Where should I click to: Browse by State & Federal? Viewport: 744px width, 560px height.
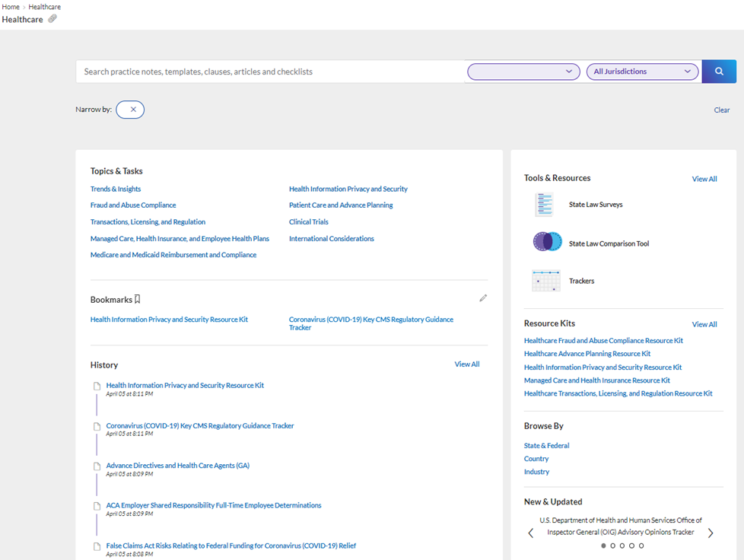pos(546,446)
